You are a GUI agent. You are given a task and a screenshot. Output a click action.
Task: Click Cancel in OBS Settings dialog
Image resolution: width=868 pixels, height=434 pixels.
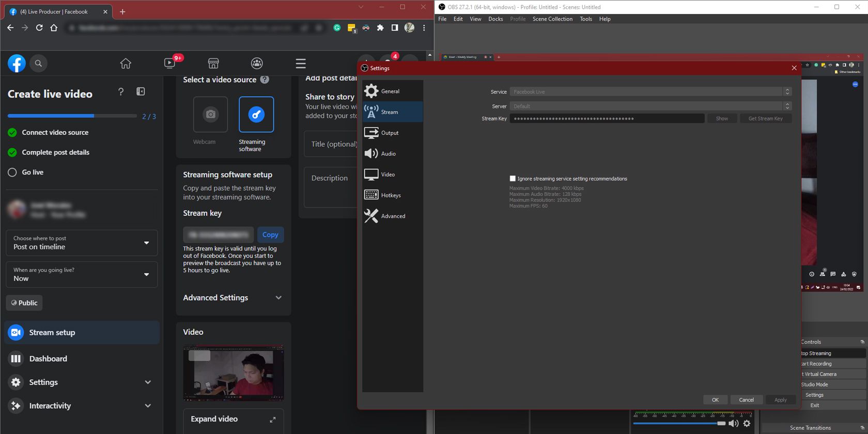746,400
